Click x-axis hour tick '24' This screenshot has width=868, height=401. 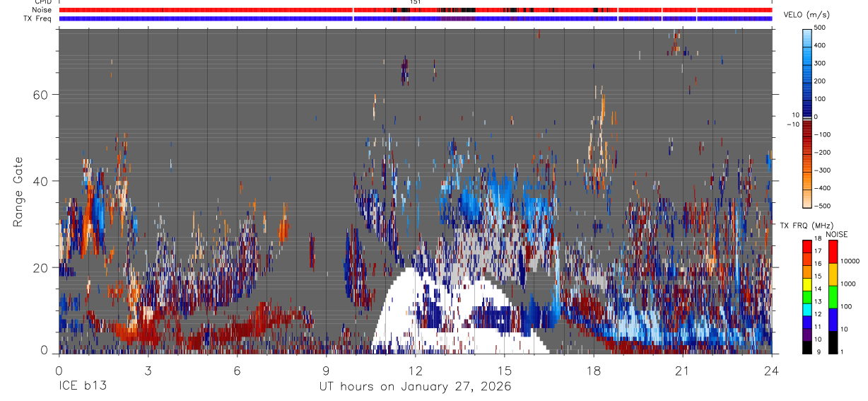[x=772, y=370]
